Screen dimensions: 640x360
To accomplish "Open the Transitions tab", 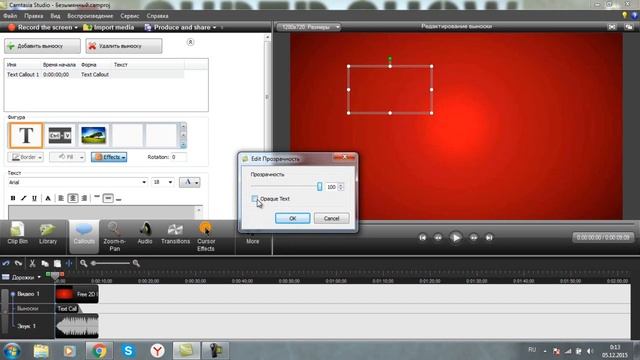I will tap(176, 233).
